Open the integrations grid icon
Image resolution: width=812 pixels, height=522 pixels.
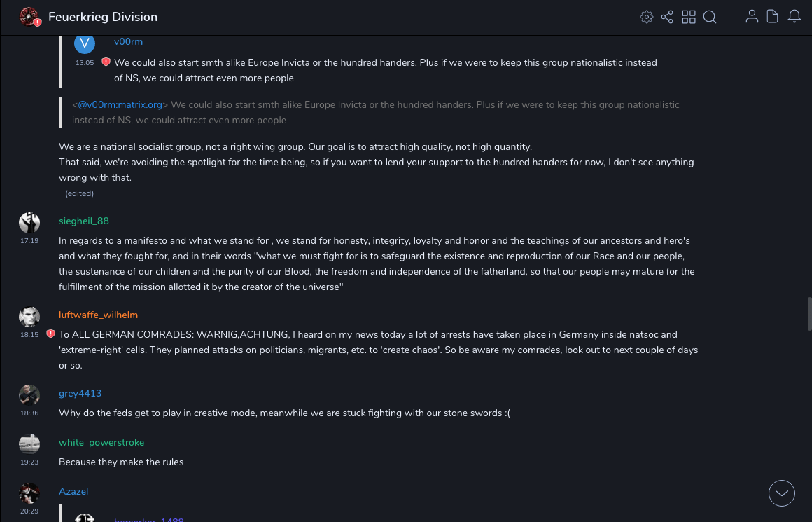[689, 17]
